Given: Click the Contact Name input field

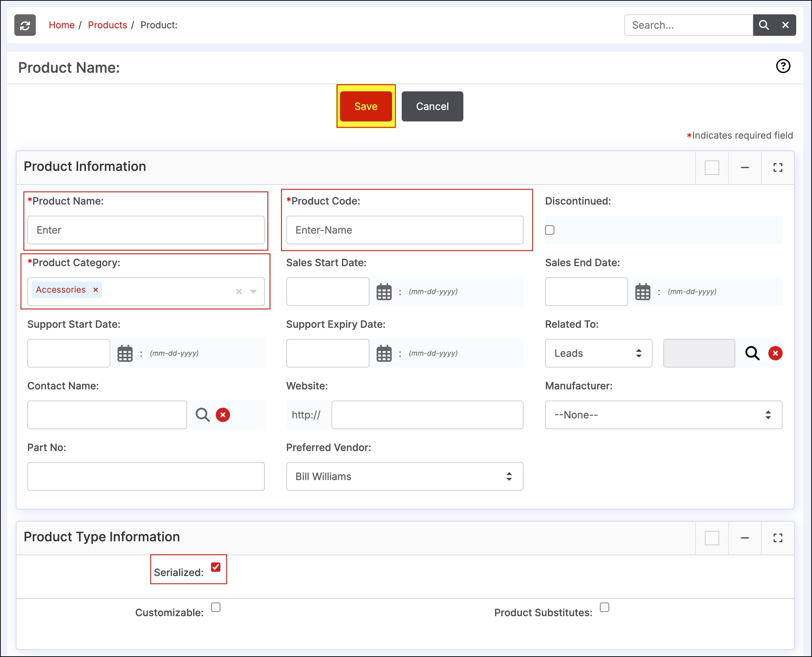Looking at the screenshot, I should pyautogui.click(x=107, y=415).
